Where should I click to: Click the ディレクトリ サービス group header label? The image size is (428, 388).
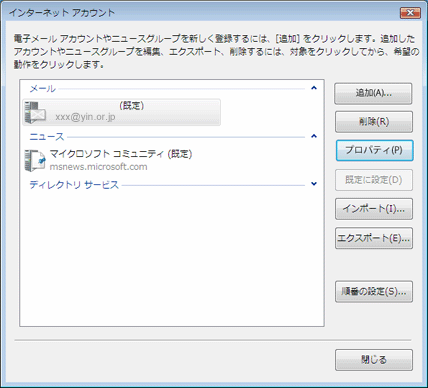point(74,185)
